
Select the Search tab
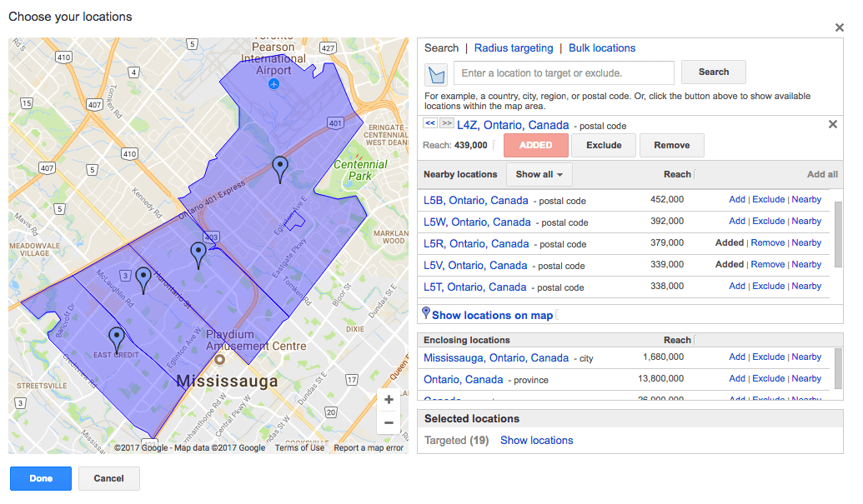[441, 47]
